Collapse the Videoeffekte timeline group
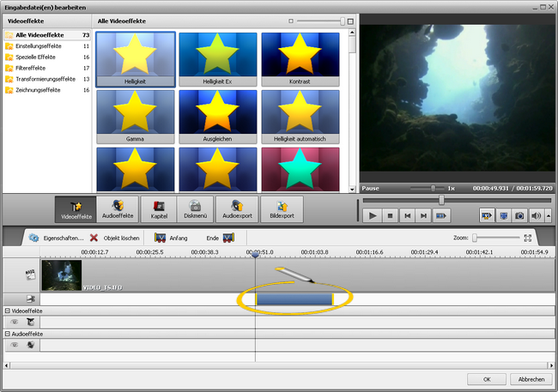 (7, 311)
